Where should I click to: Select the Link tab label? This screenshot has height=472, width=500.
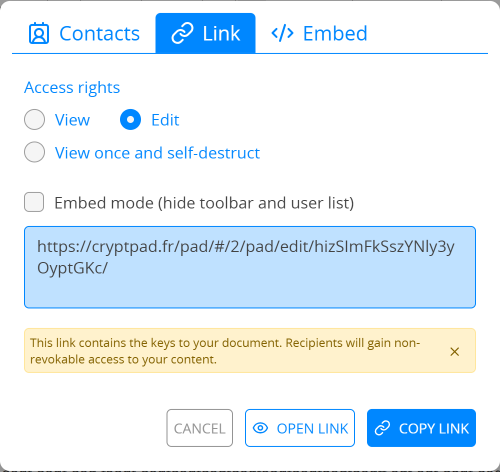pyautogui.click(x=221, y=33)
